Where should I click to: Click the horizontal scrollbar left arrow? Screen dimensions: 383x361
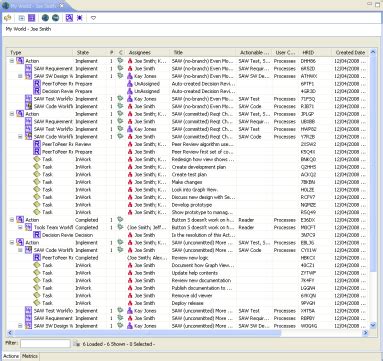coord(10,333)
